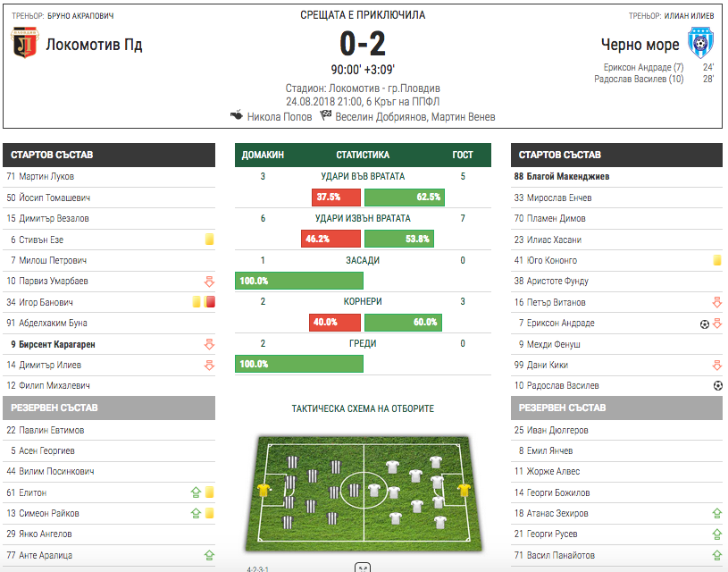
Task: Select the ДОМАКИН column header
Action: (x=263, y=155)
